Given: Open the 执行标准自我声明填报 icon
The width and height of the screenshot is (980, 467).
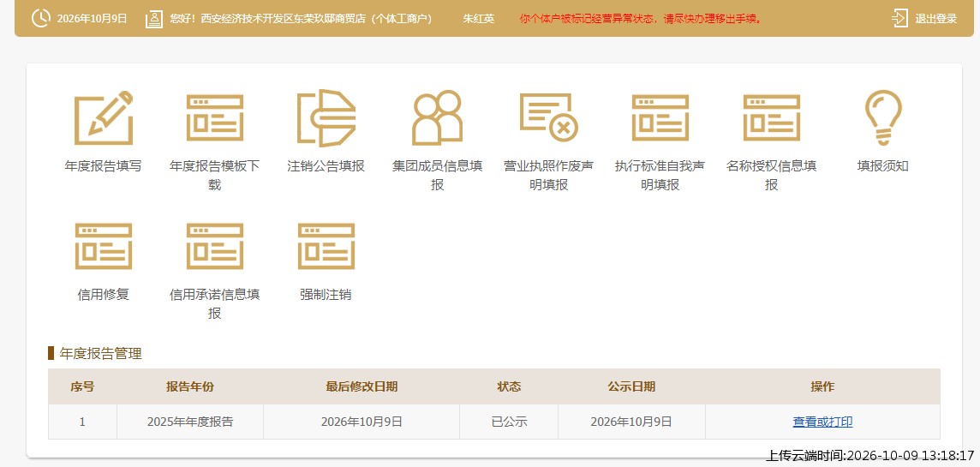Looking at the screenshot, I should click(660, 117).
